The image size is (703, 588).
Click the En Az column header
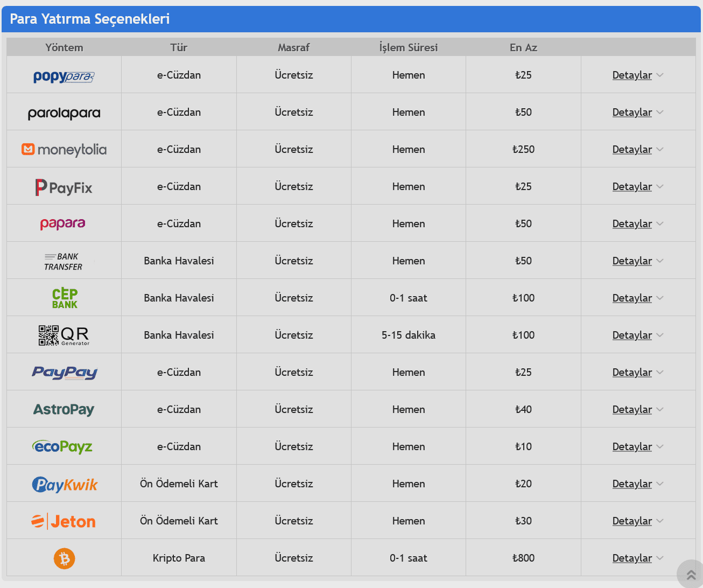[x=523, y=47]
